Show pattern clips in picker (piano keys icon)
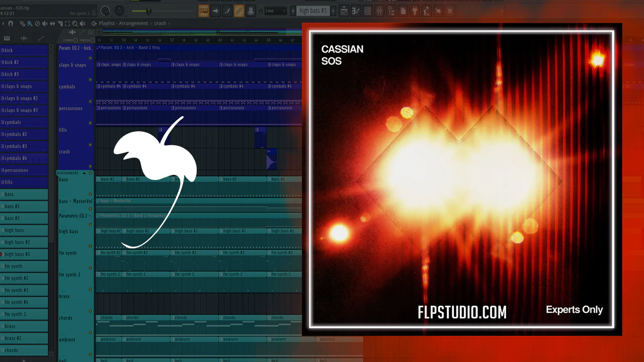This screenshot has width=644, height=362. (7, 38)
